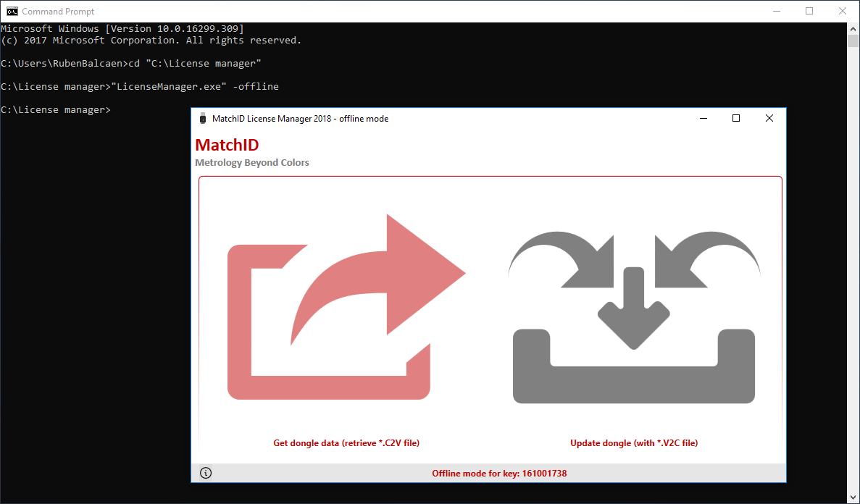Image resolution: width=860 pixels, height=504 pixels.
Task: Click the MatchID License Manager title bar USB icon
Action: point(202,119)
